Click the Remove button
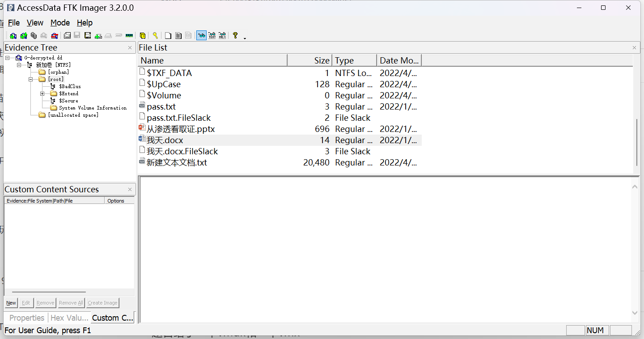Screen dimensions: 644x339 [45, 303]
